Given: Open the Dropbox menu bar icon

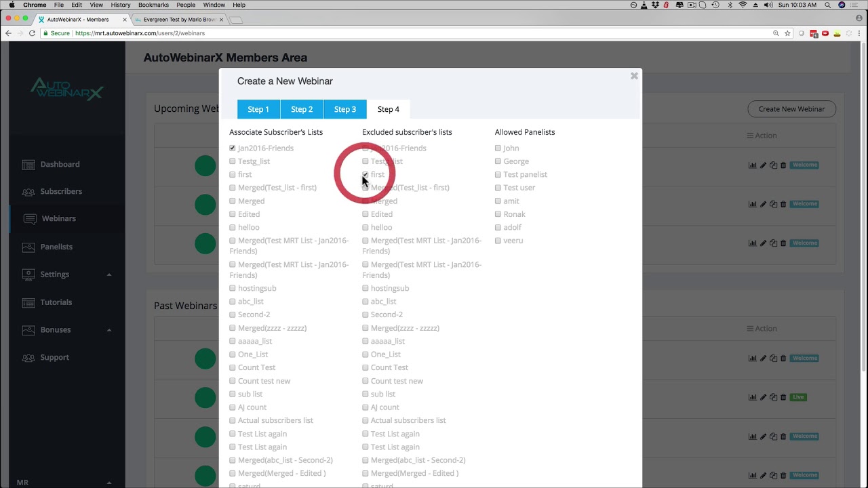Looking at the screenshot, I should (x=654, y=5).
